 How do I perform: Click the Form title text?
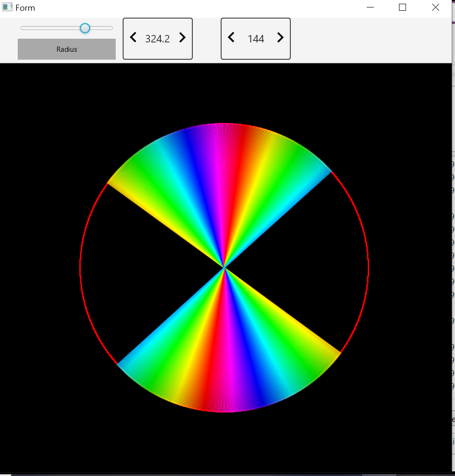point(25,8)
